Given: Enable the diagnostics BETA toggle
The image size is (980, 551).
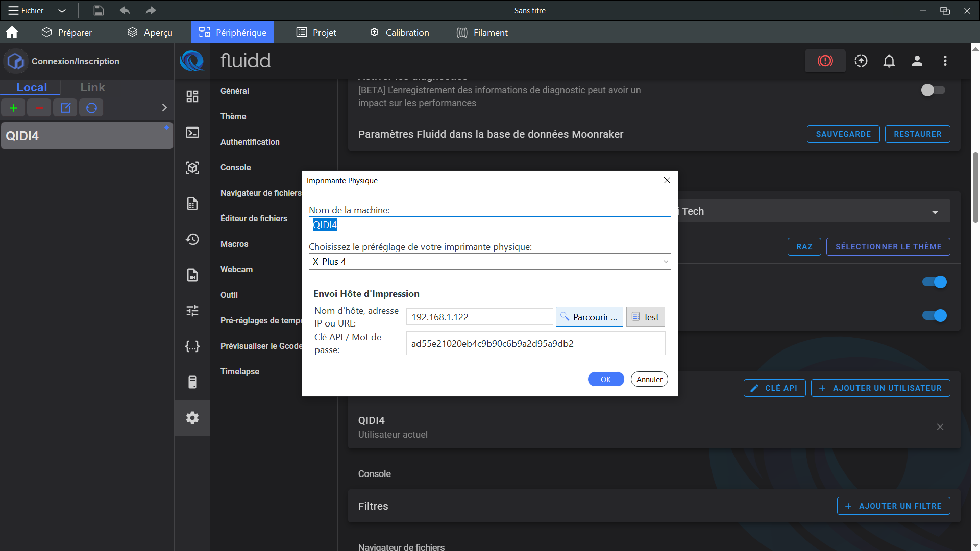Looking at the screenshot, I should (x=933, y=90).
